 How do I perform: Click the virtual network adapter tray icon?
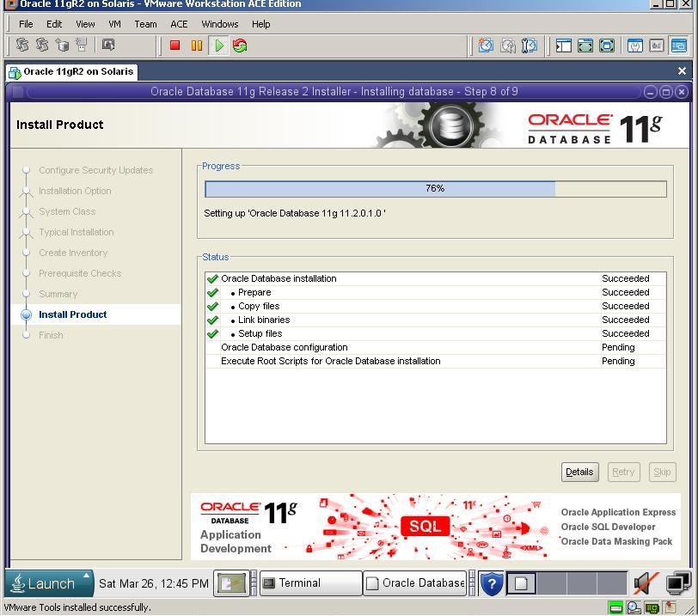click(x=652, y=607)
